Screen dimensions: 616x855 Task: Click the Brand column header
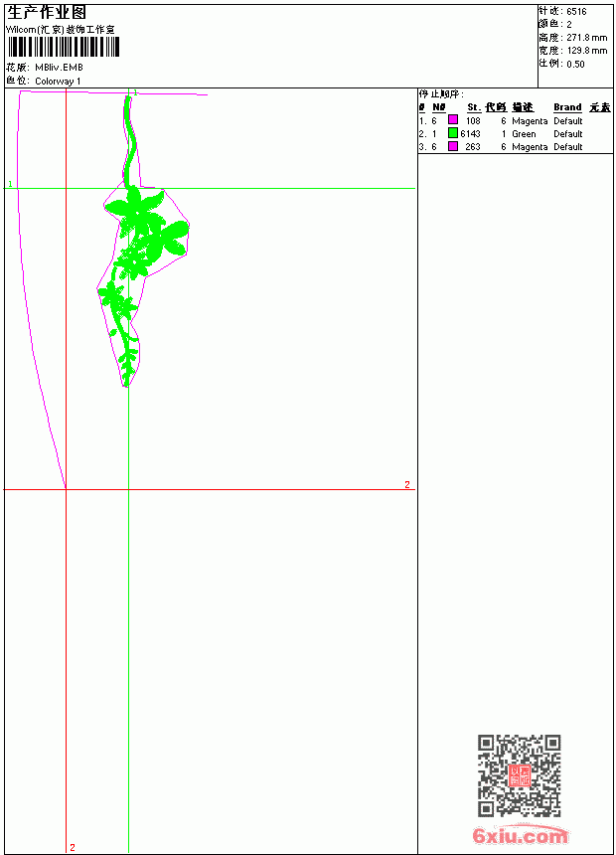[567, 107]
